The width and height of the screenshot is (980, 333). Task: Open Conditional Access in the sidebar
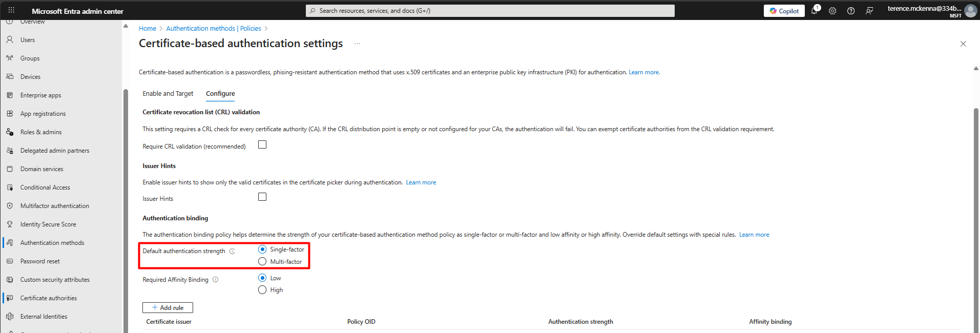tap(45, 188)
